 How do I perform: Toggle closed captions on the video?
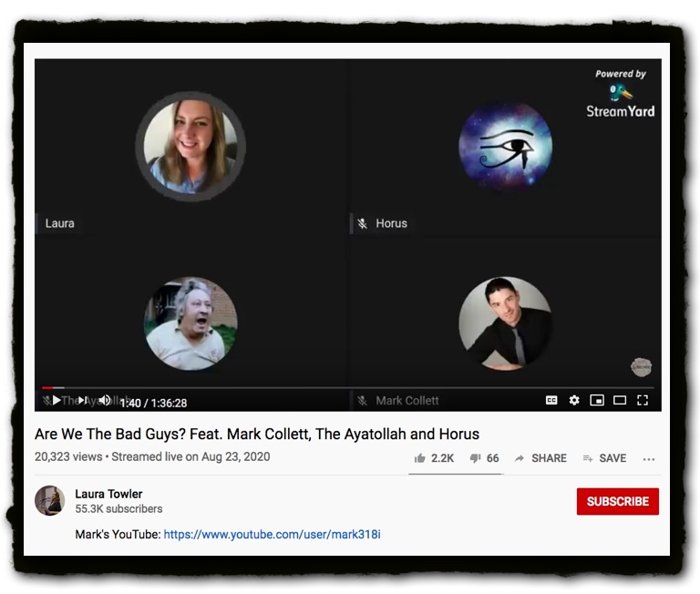[551, 400]
